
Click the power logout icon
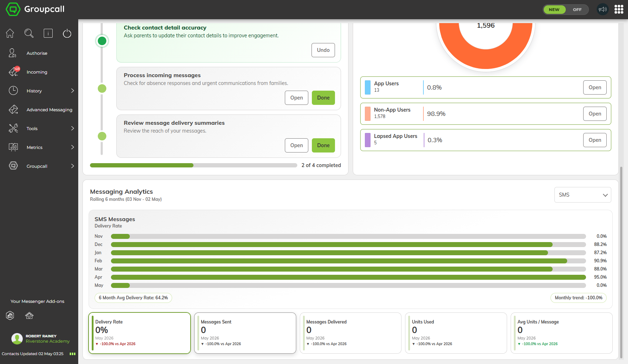click(x=67, y=33)
